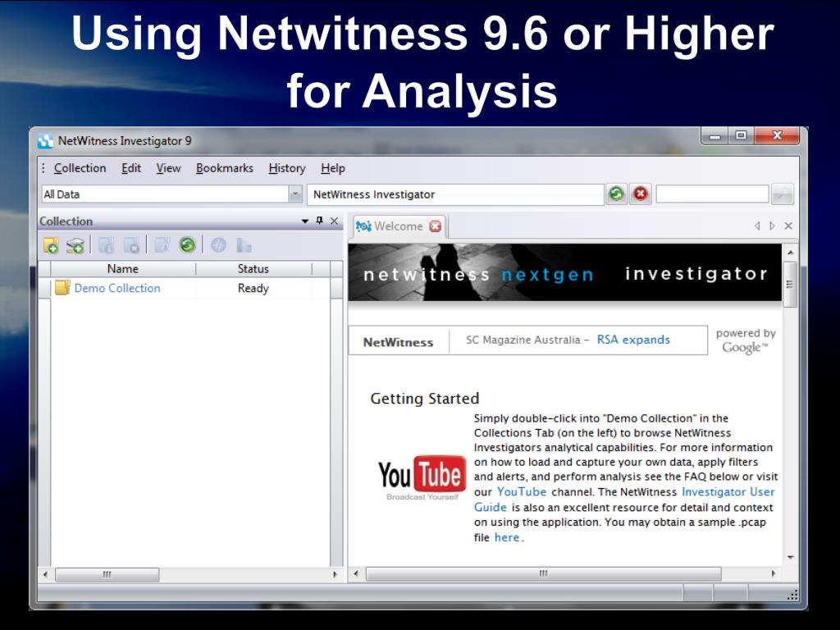Follow the YouTube channel text link

pyautogui.click(x=521, y=492)
